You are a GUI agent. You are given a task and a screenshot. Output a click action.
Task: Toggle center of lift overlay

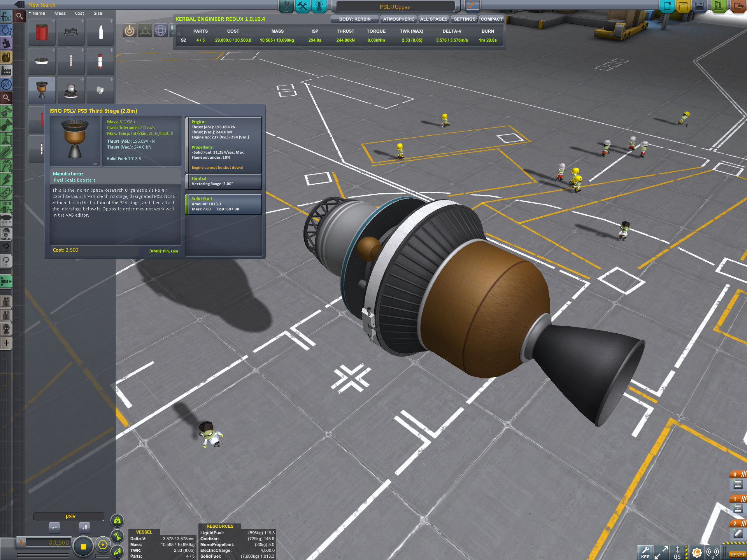point(117,551)
